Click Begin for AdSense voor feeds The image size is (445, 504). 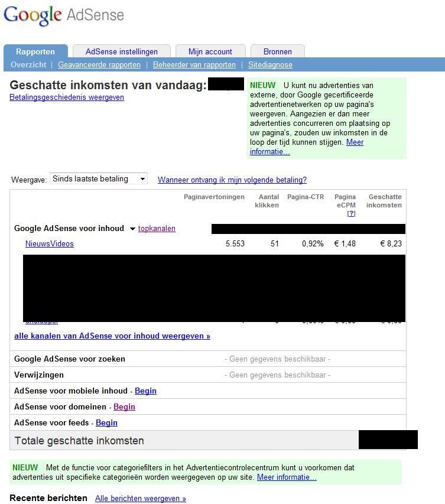coord(106,422)
